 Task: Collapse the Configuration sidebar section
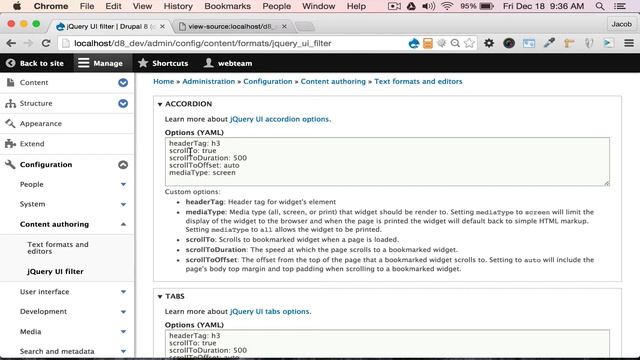(123, 165)
